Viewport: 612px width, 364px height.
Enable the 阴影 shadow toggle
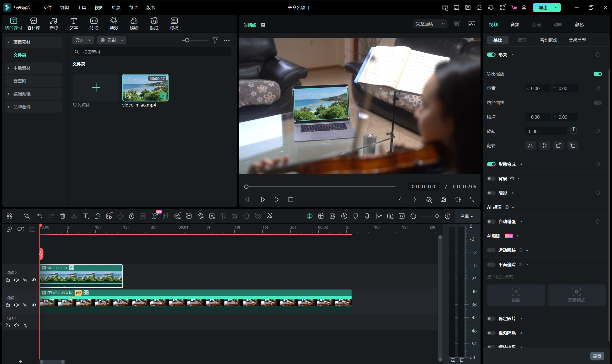pos(491,193)
